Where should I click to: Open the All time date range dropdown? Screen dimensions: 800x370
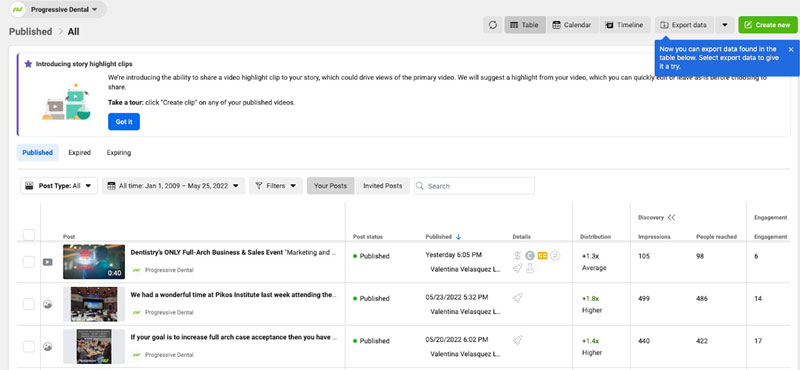pos(173,186)
